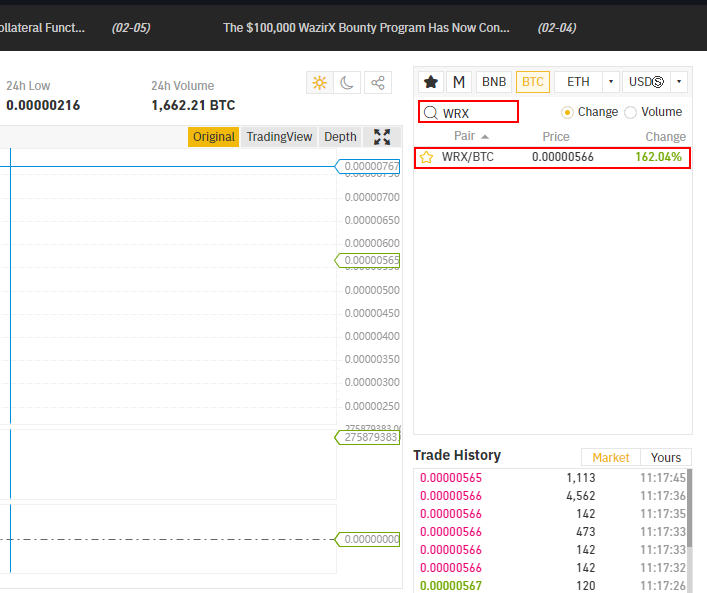Click the green 0.00000567 trade price
Viewport: 707px width, 593px height.
[450, 585]
